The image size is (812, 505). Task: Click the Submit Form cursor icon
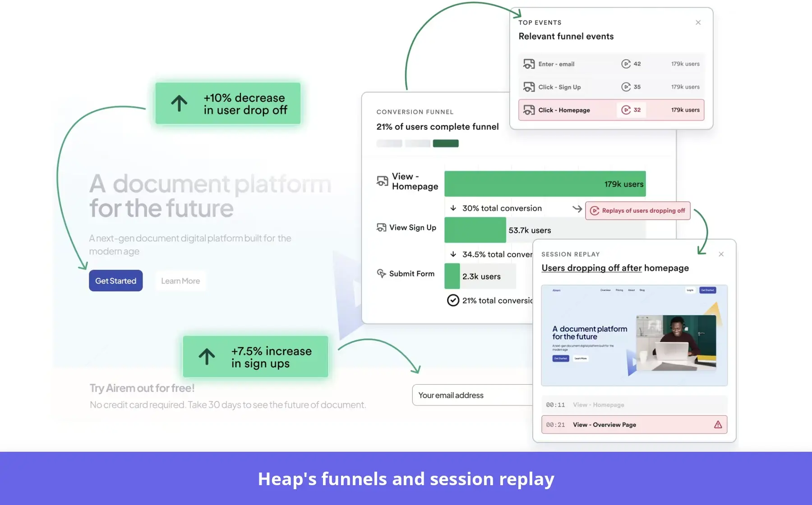click(381, 274)
